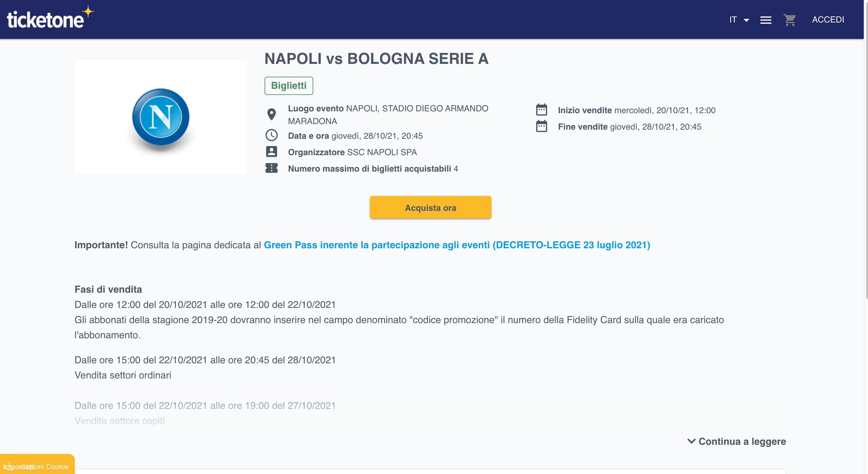
Task: Open Impostazioni Cookie settings
Action: [x=37, y=466]
